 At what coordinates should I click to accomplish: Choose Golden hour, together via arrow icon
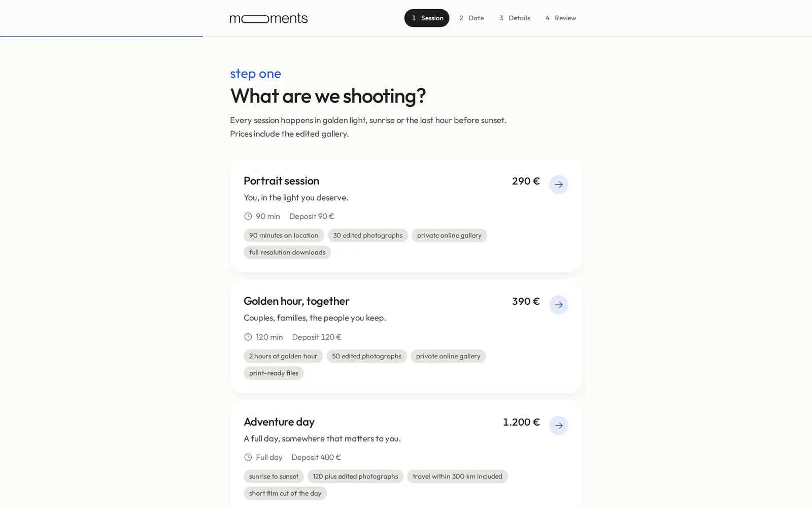point(558,305)
